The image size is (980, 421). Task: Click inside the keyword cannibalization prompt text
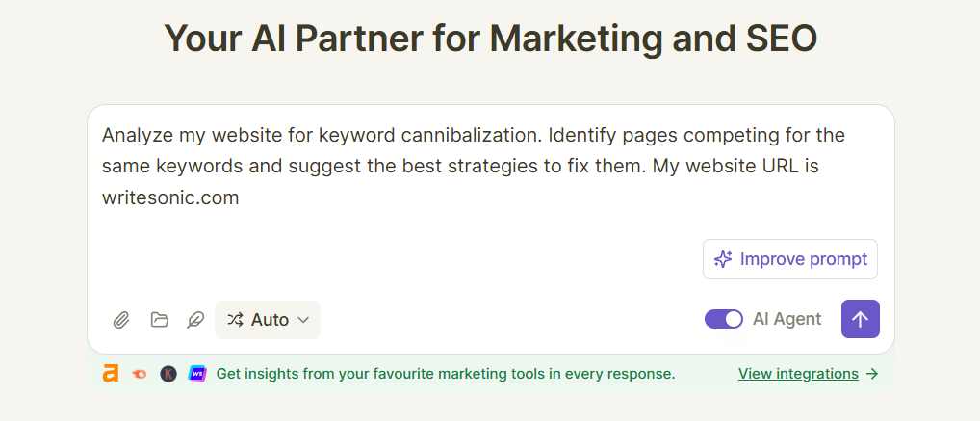473,167
